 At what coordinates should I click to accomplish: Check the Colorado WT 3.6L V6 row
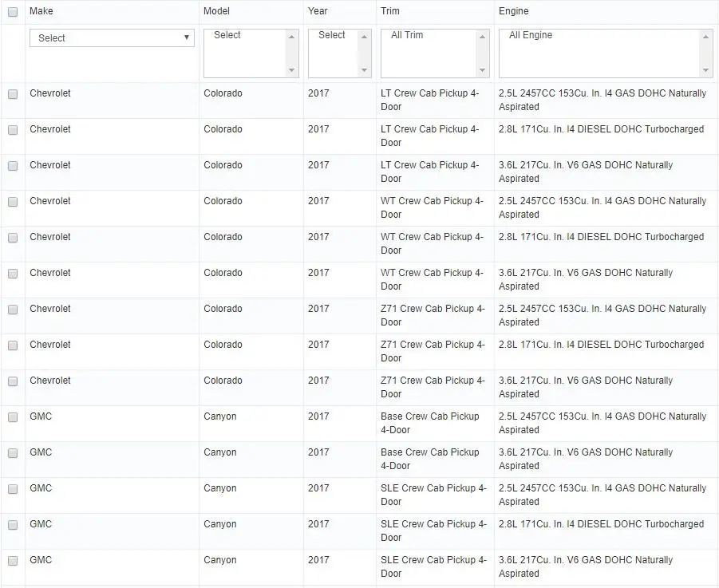(x=13, y=274)
